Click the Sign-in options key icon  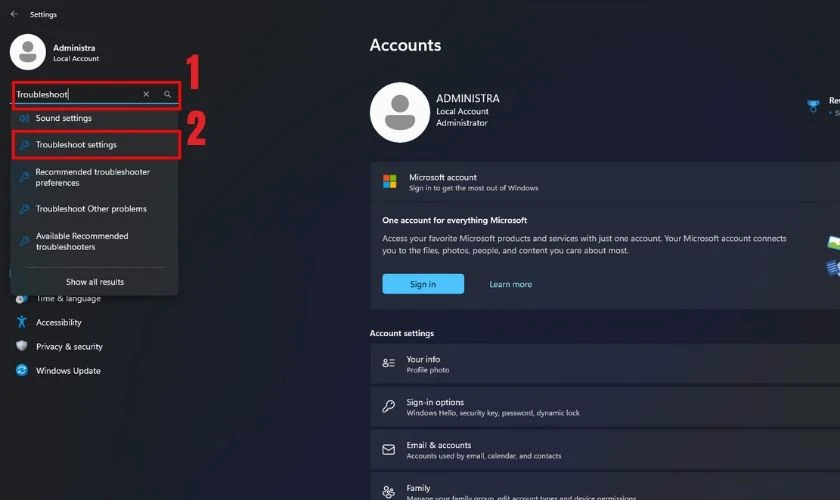click(x=388, y=406)
